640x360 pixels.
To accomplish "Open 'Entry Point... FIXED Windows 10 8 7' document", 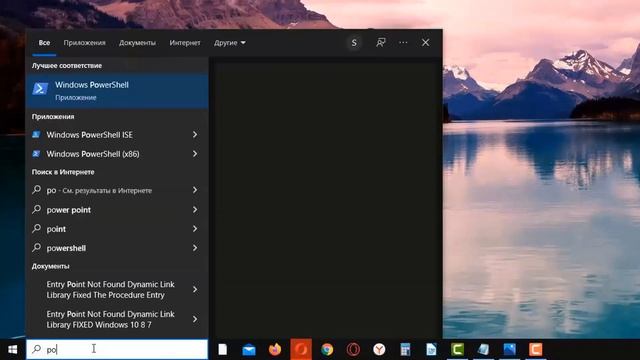I will point(111,319).
